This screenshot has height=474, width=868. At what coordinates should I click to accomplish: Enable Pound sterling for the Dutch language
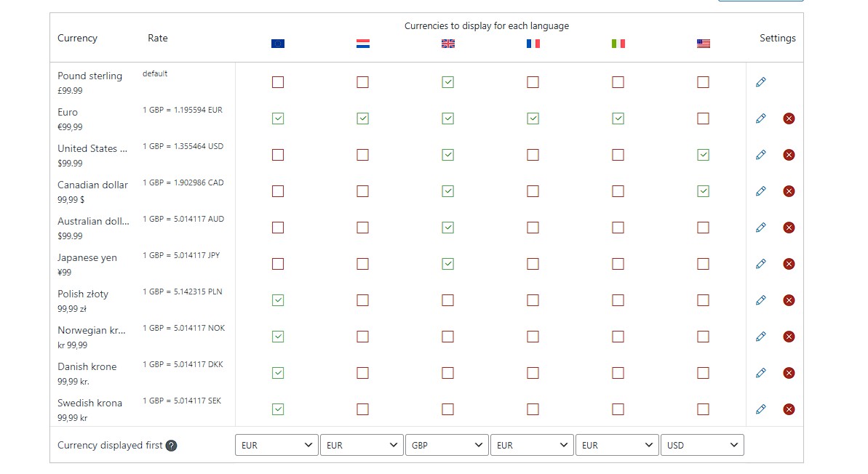(362, 82)
